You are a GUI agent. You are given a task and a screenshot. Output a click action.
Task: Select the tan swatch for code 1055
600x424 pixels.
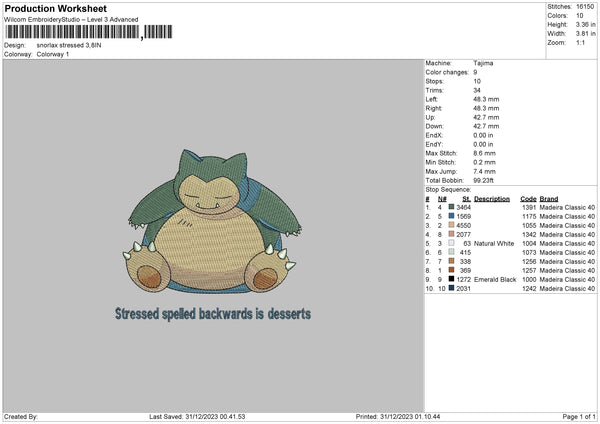(x=451, y=225)
